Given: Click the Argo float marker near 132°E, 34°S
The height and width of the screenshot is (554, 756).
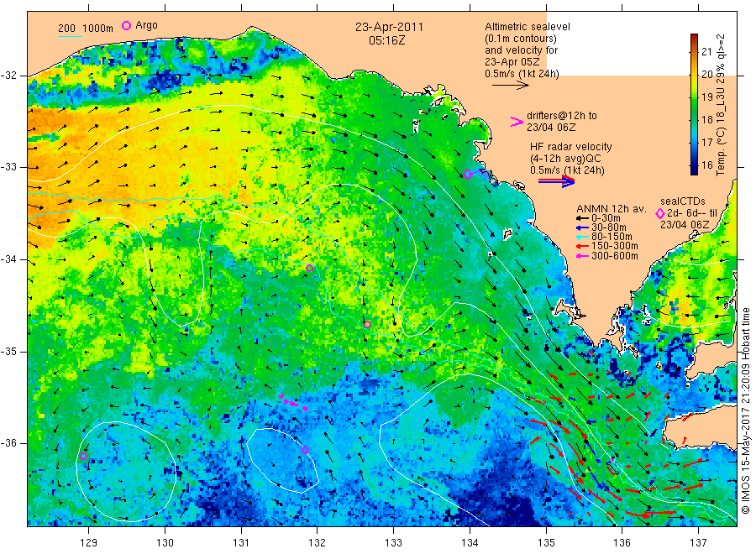Looking at the screenshot, I should 309,269.
